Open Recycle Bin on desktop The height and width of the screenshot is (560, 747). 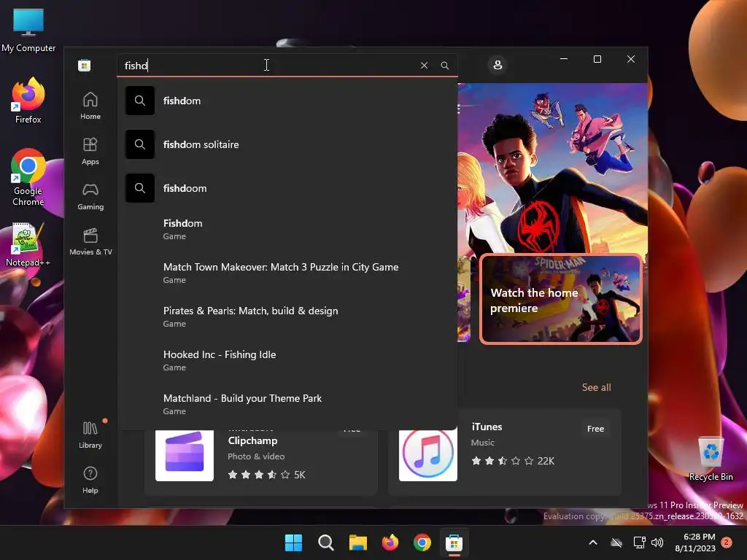711,459
